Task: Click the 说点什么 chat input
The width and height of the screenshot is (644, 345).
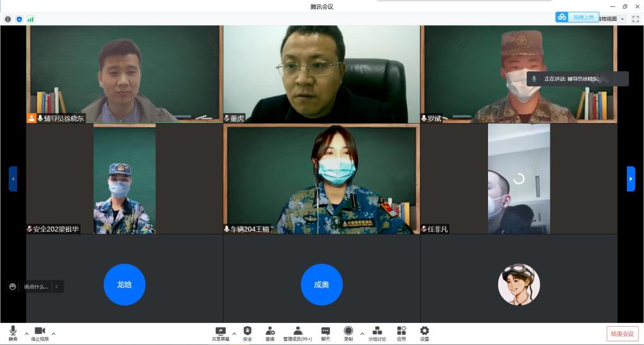Action: tap(36, 287)
